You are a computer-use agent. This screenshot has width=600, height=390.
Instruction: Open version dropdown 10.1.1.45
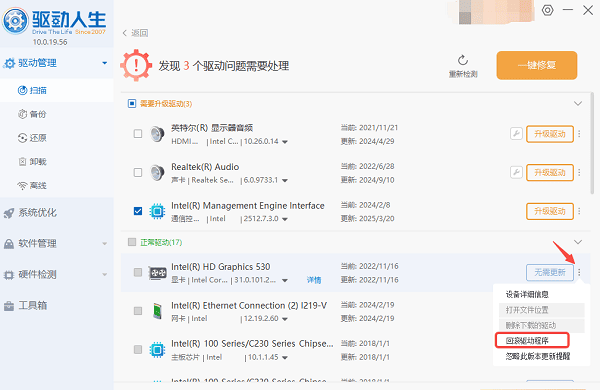(x=285, y=358)
